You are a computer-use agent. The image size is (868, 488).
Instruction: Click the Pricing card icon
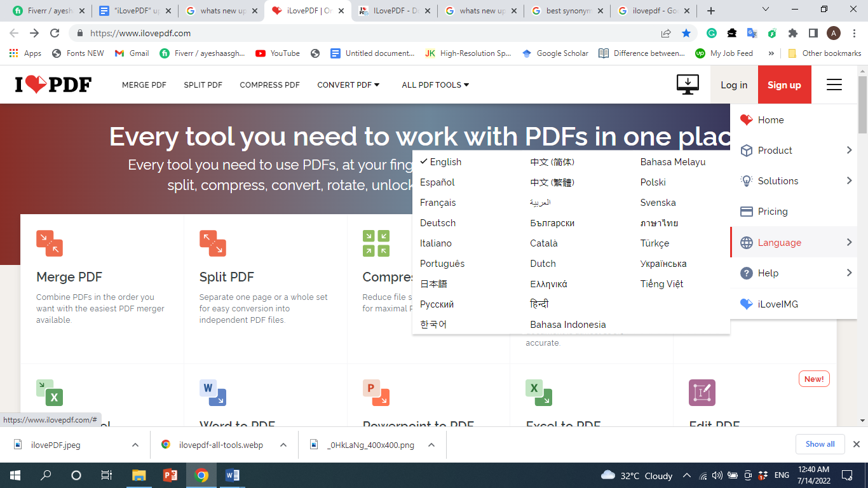tap(747, 212)
